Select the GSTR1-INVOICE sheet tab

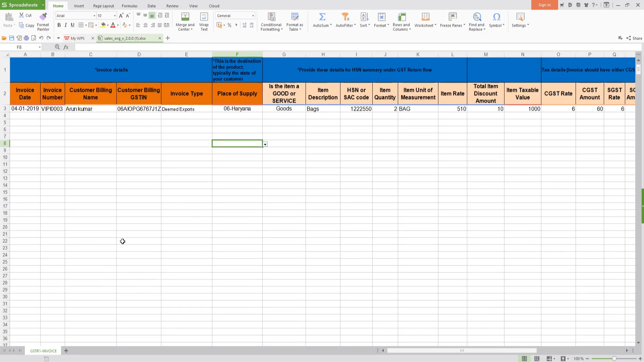pyautogui.click(x=43, y=351)
